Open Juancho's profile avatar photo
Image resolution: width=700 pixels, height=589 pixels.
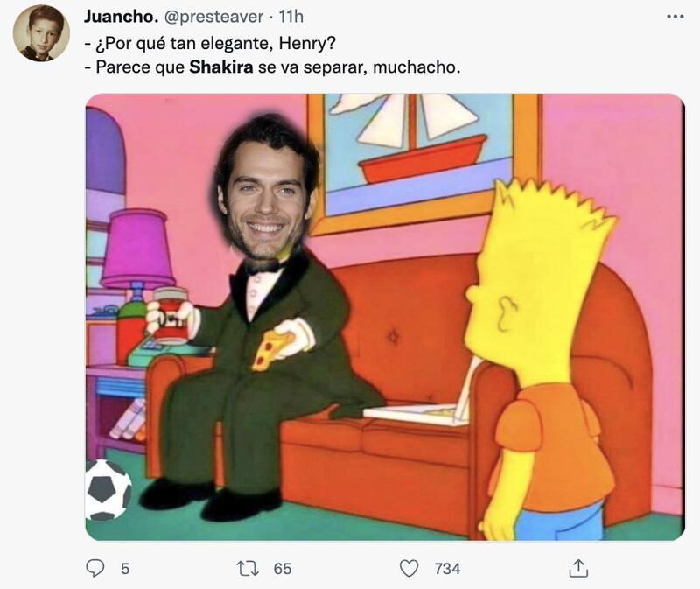[41, 33]
